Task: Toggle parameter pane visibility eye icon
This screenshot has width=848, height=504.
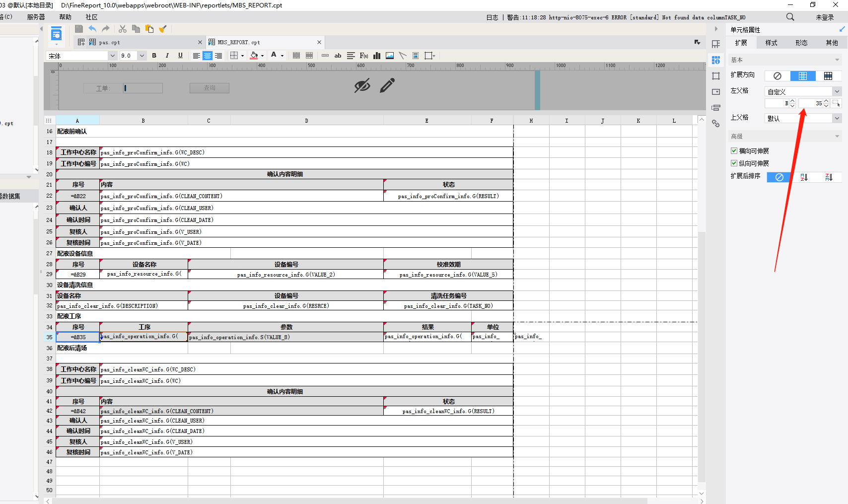Action: (362, 85)
